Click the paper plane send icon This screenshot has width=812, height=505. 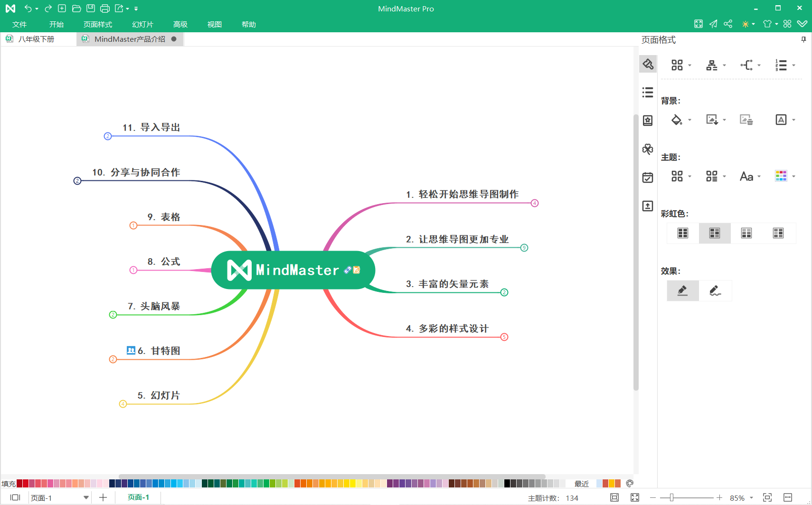713,24
